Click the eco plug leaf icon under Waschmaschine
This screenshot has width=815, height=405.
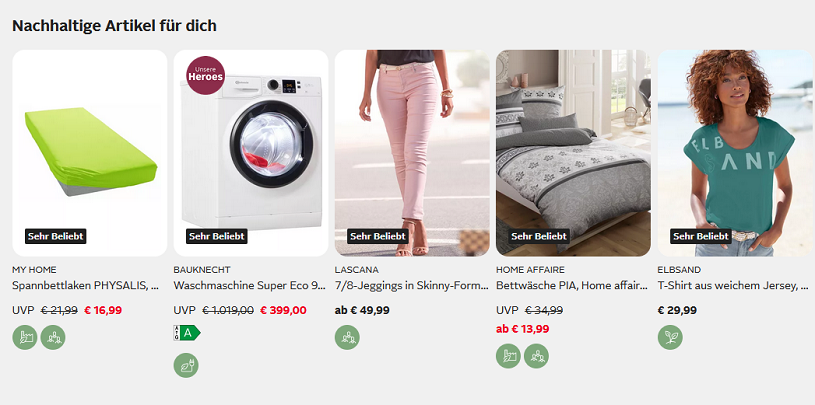186,365
